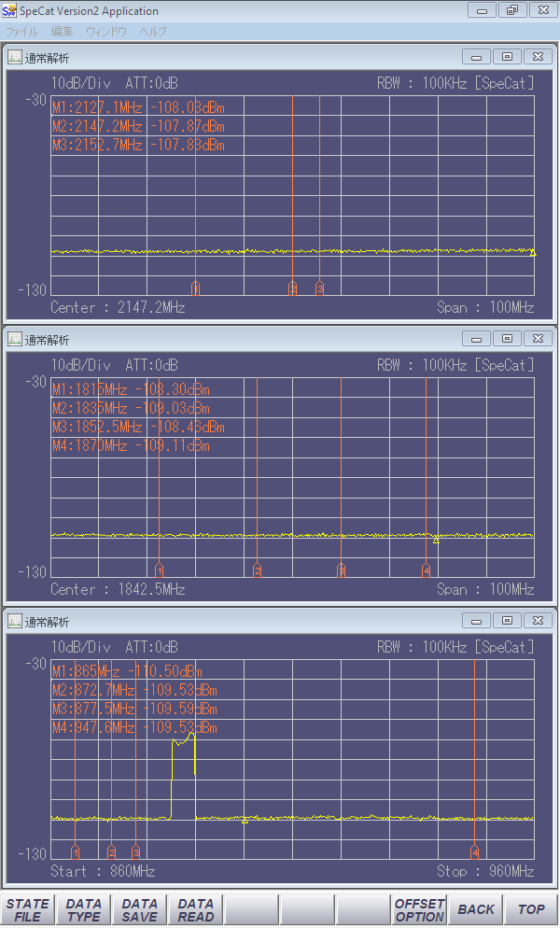Select marker 1 in the 2147.2MHz graph
The height and width of the screenshot is (928, 560).
(x=195, y=288)
